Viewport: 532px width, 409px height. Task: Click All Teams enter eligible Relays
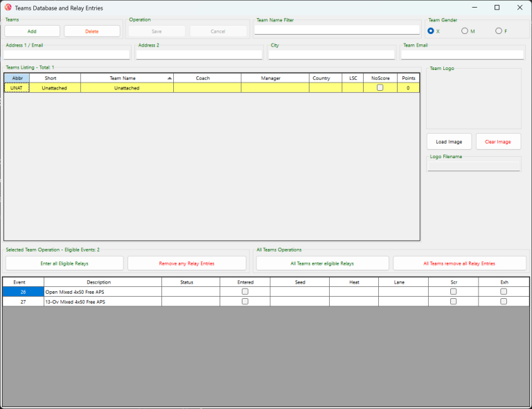(x=322, y=263)
